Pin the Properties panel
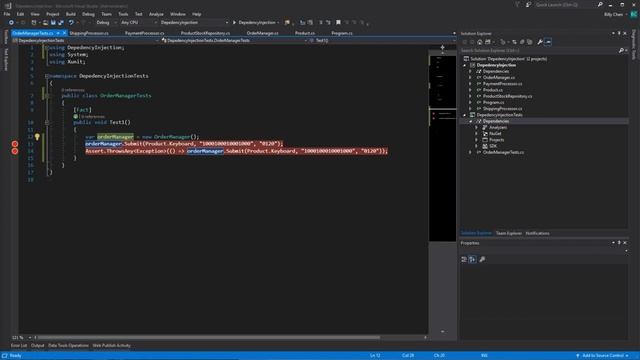Screen dimensions: 640x360 pyautogui.click(x=619, y=243)
